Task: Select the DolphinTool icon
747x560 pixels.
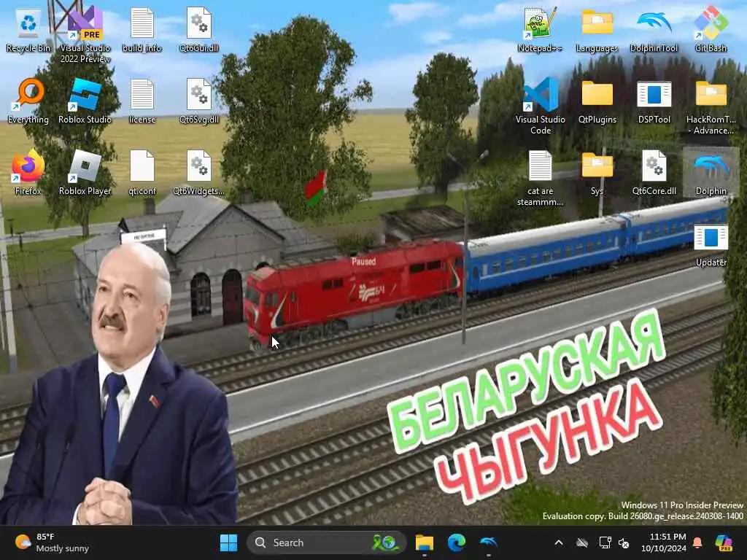Action: 654,31
